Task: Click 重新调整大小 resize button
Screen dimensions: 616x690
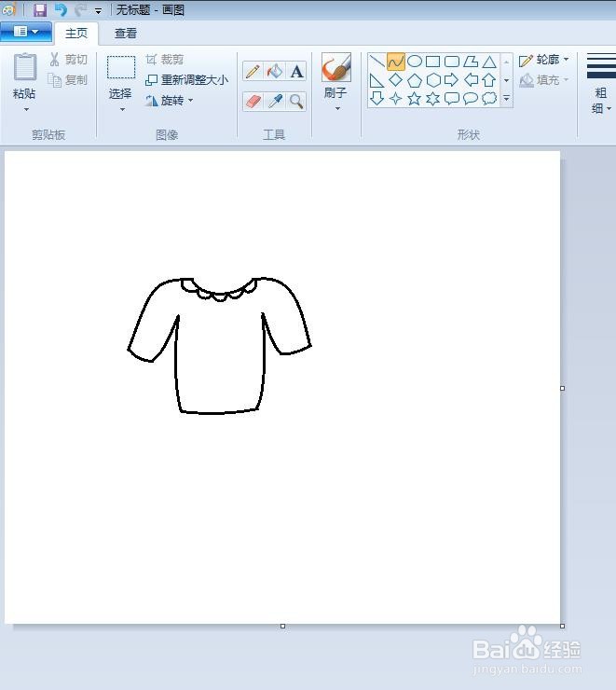Action: coord(187,80)
